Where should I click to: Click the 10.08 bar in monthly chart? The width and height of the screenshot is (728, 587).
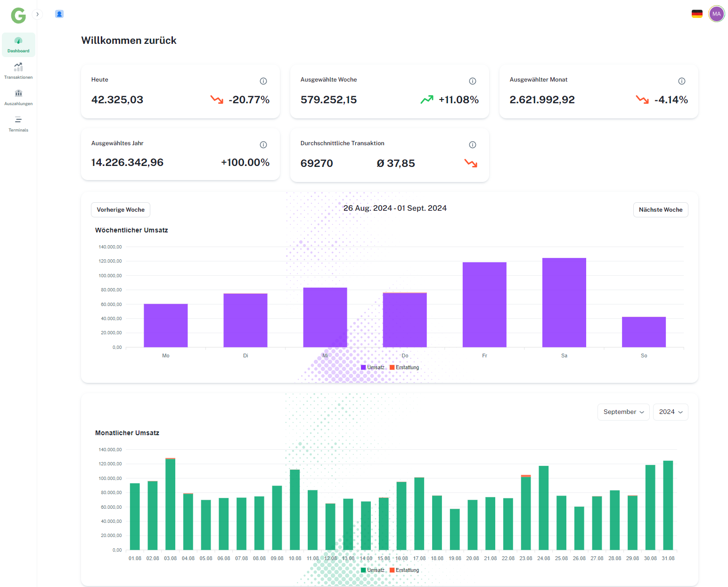click(295, 510)
